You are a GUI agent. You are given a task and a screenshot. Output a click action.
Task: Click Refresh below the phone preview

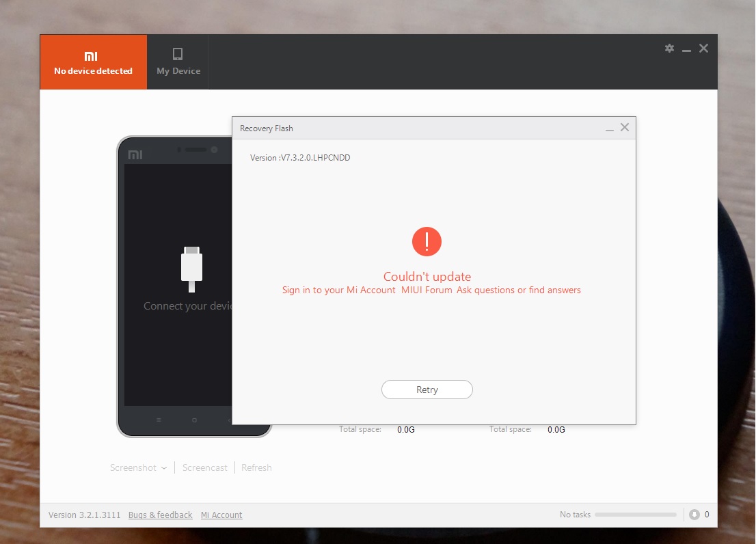(x=256, y=467)
